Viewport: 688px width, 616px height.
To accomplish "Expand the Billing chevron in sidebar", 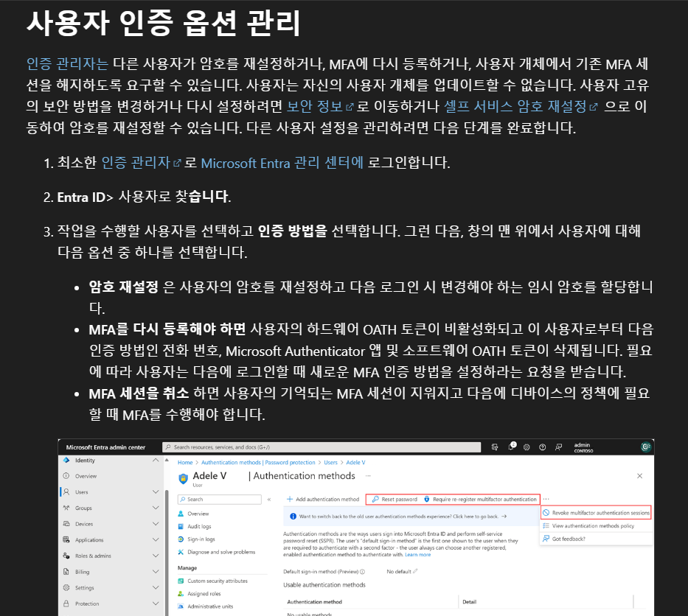I will point(156,572).
